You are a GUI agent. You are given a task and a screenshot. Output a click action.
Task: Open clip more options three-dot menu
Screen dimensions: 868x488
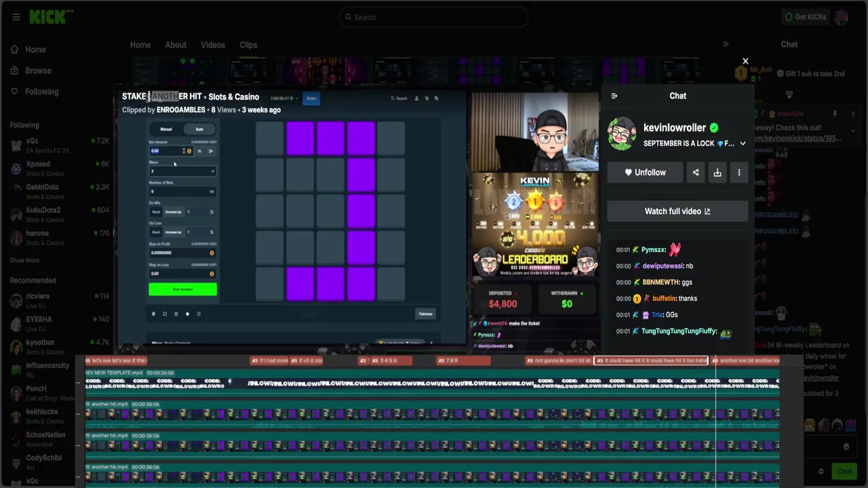pos(739,172)
